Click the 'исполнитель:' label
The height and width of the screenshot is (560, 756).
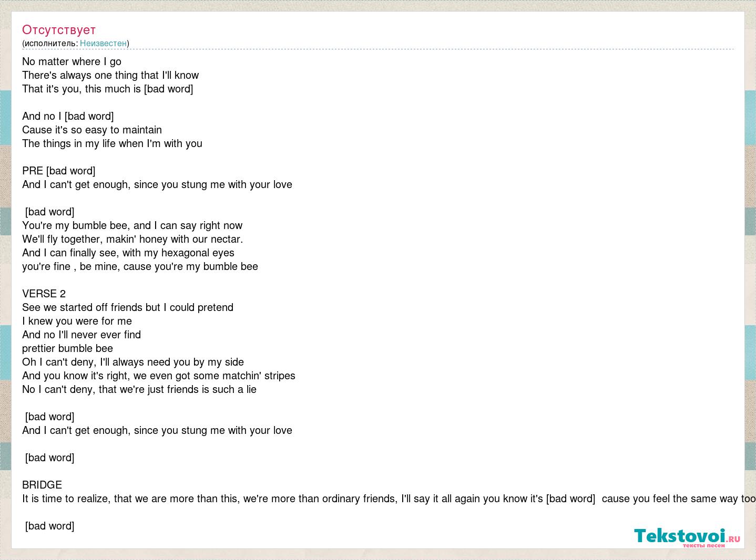pyautogui.click(x=51, y=44)
